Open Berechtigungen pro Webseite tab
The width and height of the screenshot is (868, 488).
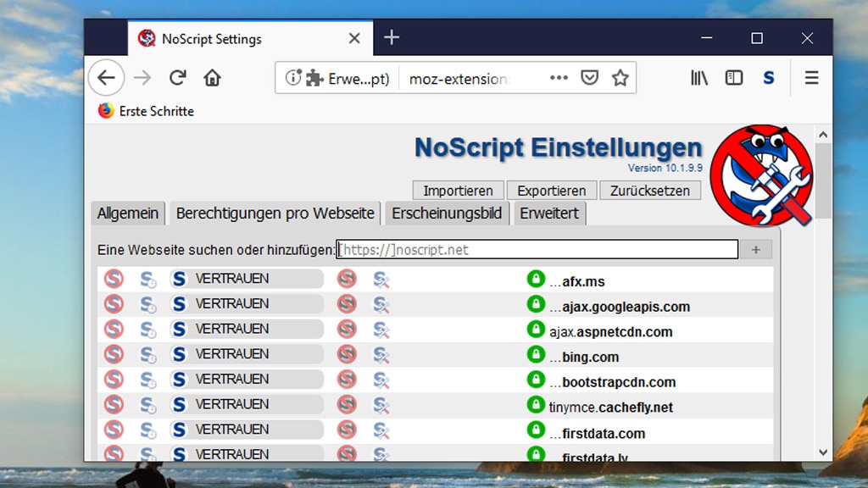[275, 213]
